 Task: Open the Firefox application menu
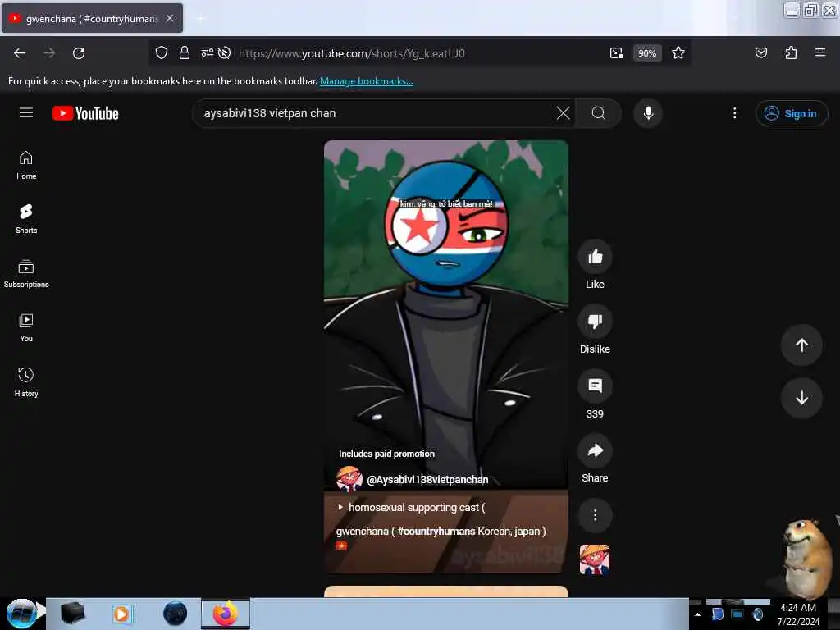820,53
